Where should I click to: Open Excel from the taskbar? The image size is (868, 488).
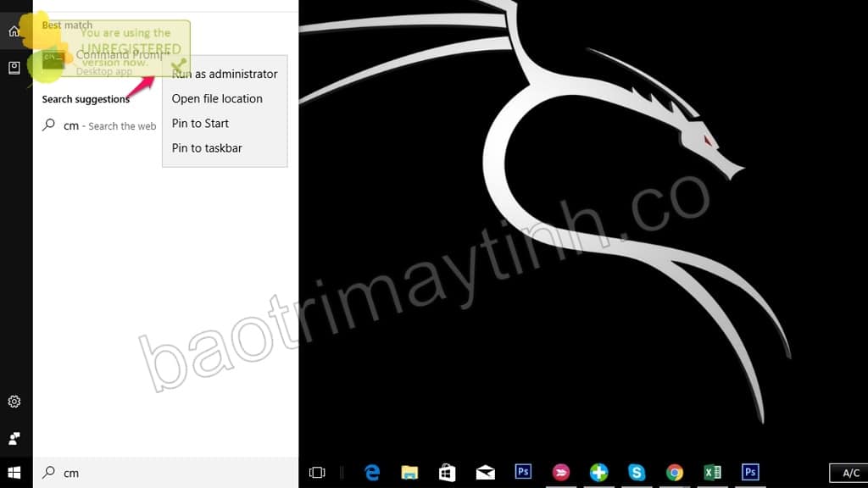click(x=712, y=473)
